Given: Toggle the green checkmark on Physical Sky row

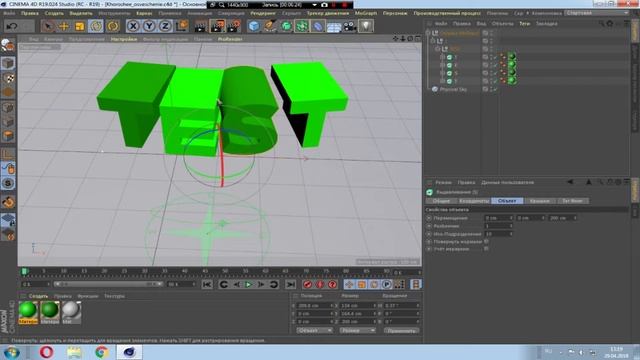Looking at the screenshot, I should 495,89.
